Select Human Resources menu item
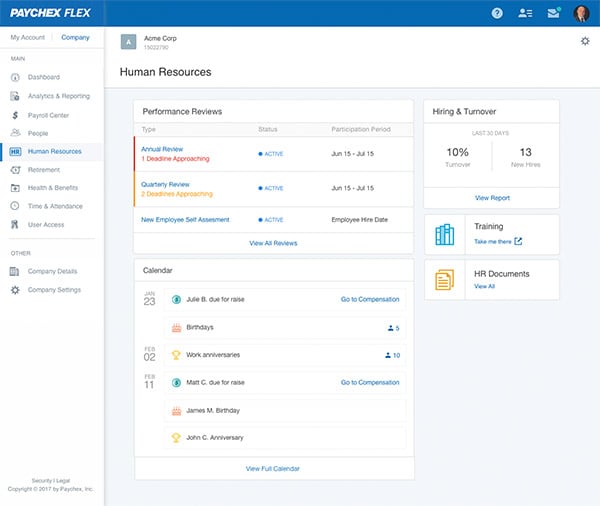Screen dimensions: 600x506 pos(55,151)
